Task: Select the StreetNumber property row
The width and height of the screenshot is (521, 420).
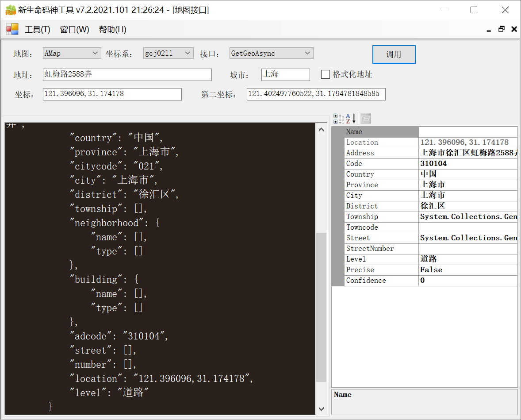Action: (431, 249)
